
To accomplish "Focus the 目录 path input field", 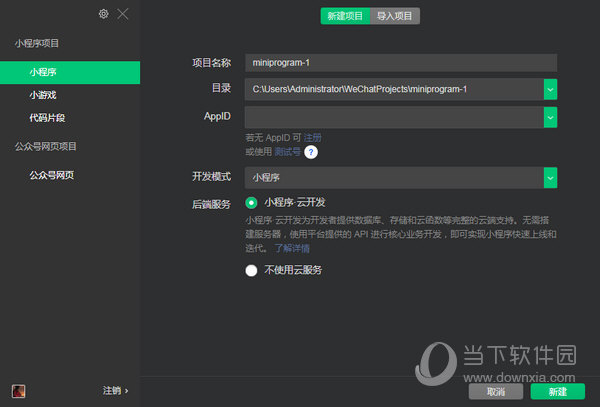I will tap(394, 90).
